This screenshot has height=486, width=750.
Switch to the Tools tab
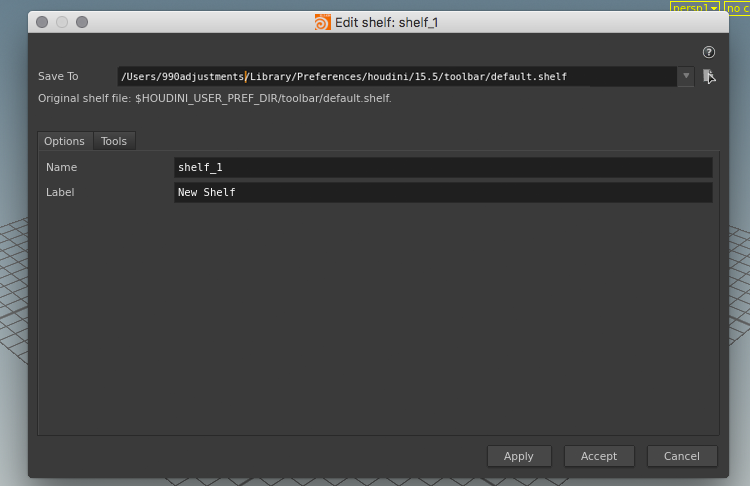pyautogui.click(x=114, y=141)
